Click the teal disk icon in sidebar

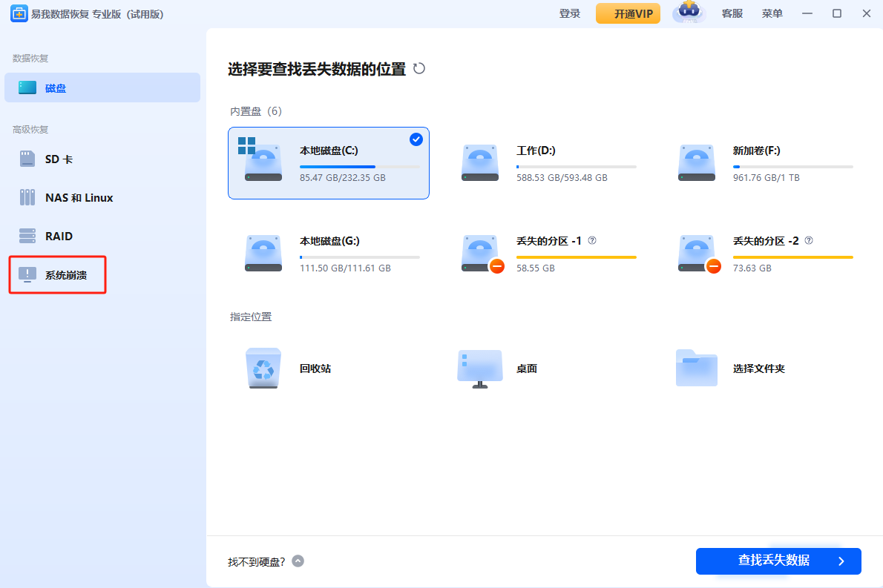27,87
